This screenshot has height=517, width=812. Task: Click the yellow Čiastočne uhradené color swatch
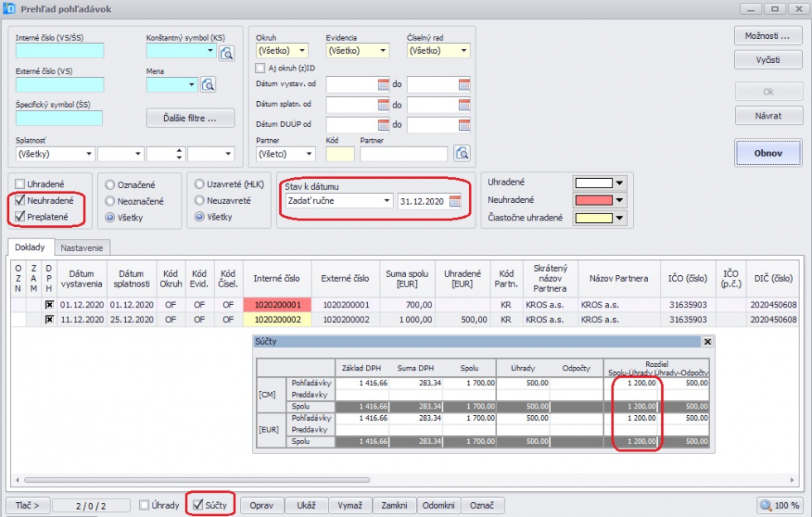pyautogui.click(x=593, y=218)
